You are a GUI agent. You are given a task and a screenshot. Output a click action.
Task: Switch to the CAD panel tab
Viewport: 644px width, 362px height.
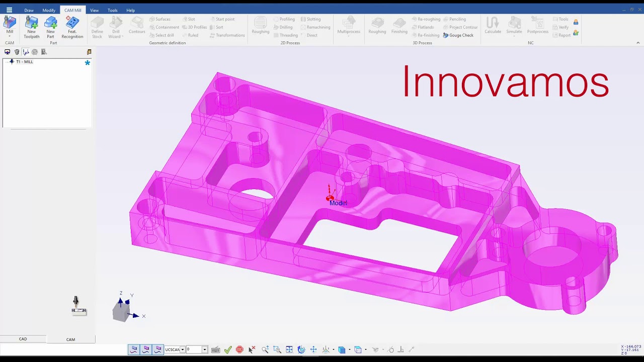coord(23,339)
